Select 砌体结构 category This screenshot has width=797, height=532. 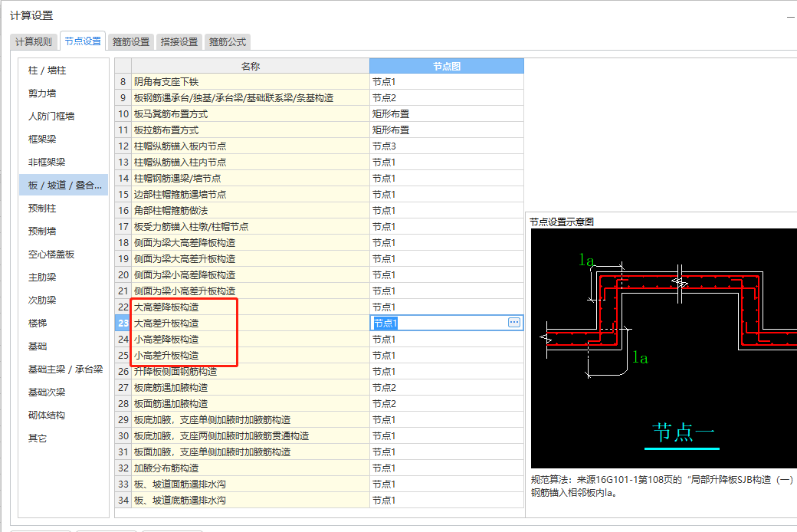click(64, 415)
